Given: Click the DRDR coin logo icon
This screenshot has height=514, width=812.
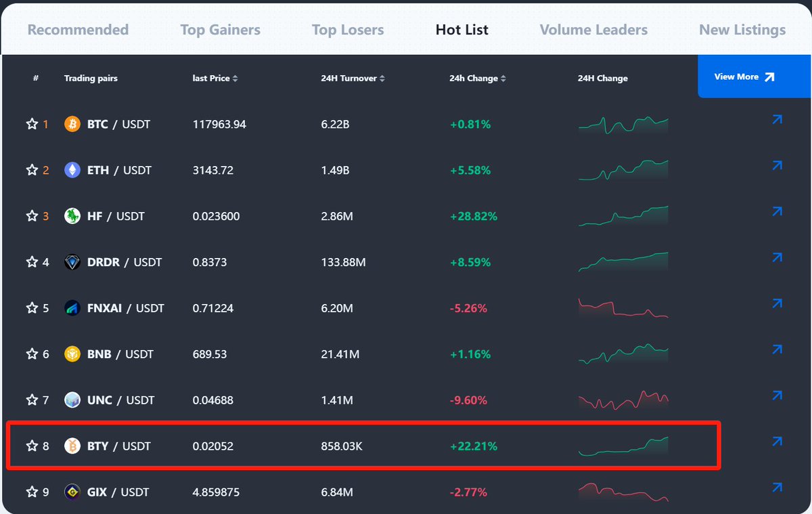Looking at the screenshot, I should [x=72, y=262].
